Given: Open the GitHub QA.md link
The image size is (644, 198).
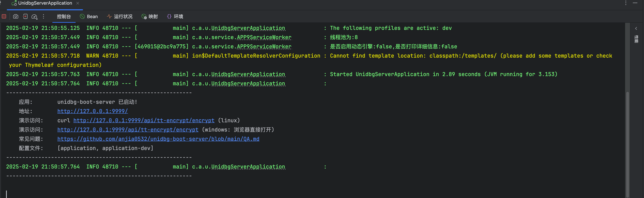Looking at the screenshot, I should pos(158,139).
